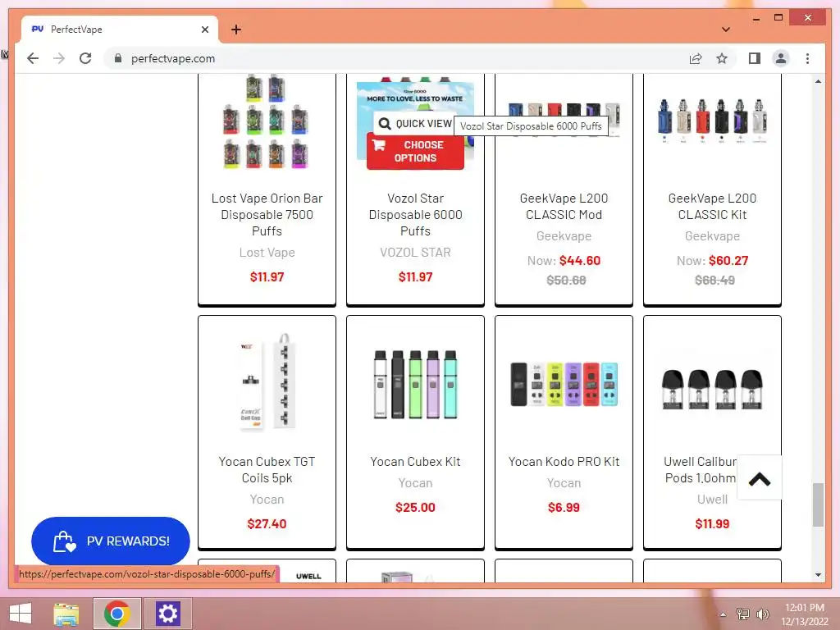This screenshot has width=840, height=630.
Task: View site security lock info
Action: [x=118, y=58]
